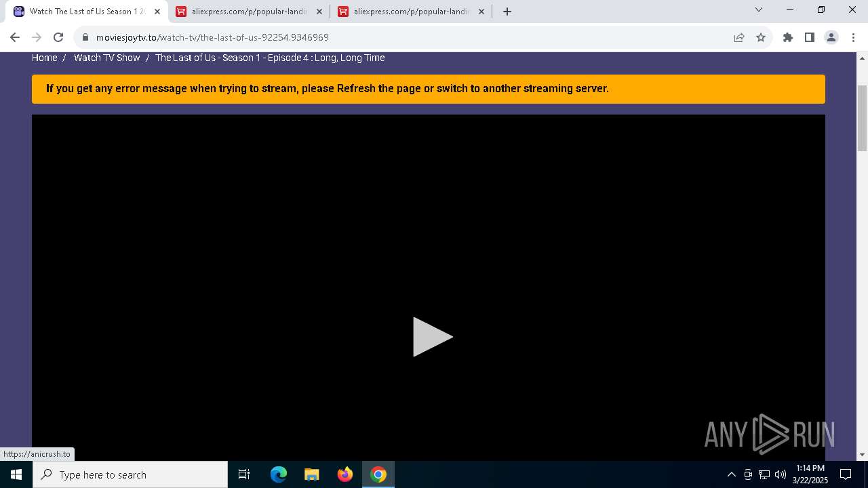This screenshot has width=868, height=488.
Task: Open File Explorer from the taskbar
Action: [312, 474]
